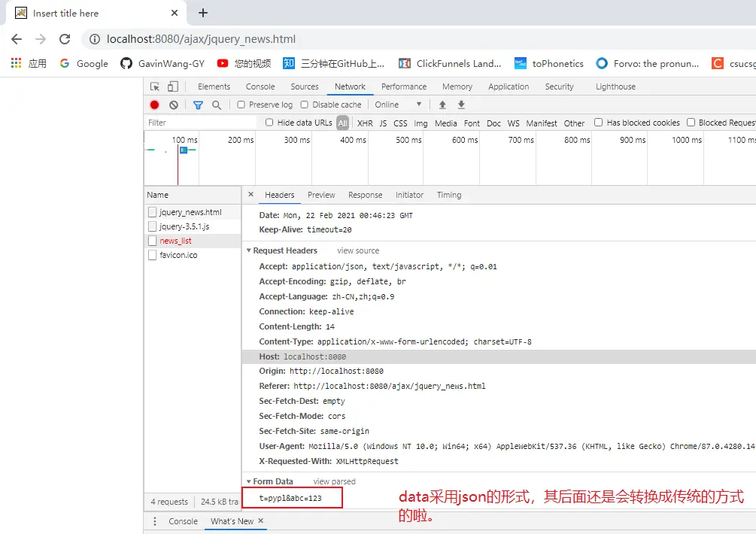Open the Response tab

(x=365, y=195)
